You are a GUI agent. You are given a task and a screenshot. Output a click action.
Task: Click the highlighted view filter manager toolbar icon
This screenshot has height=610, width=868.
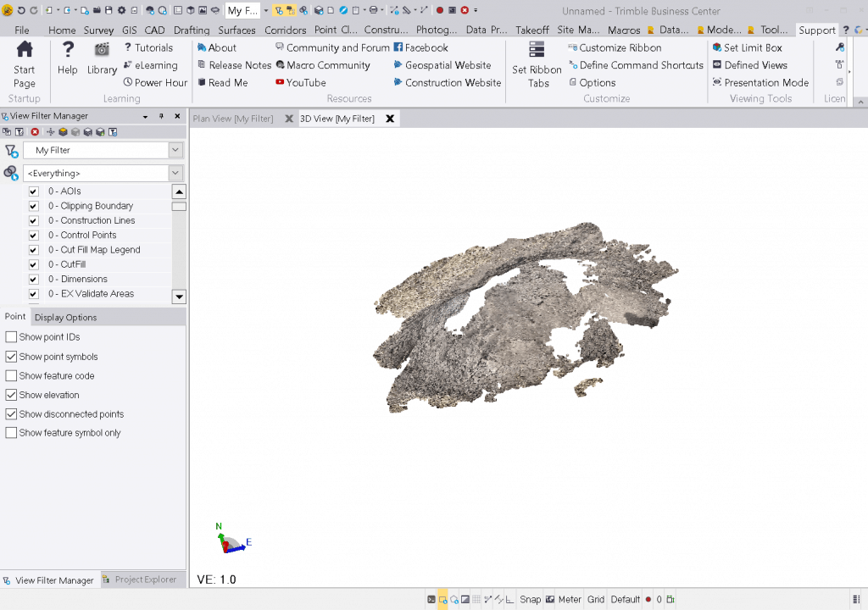click(x=278, y=10)
